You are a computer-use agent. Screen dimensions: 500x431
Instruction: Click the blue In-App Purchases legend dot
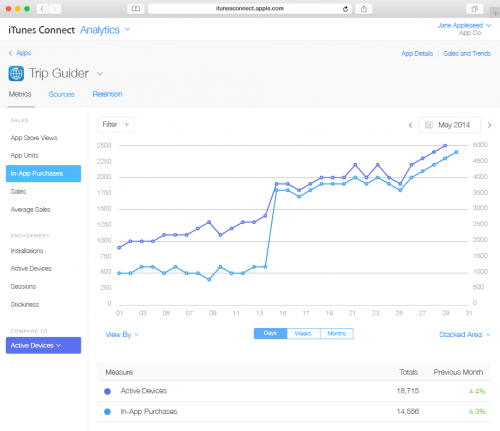(107, 412)
